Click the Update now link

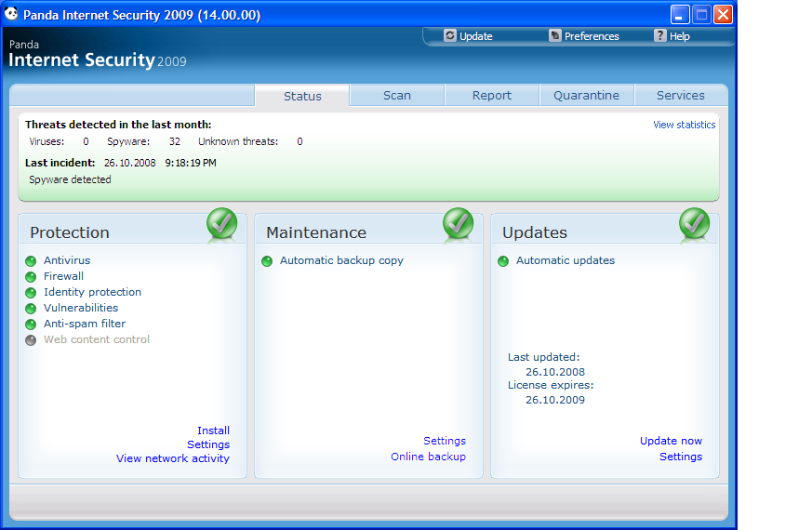pos(671,441)
